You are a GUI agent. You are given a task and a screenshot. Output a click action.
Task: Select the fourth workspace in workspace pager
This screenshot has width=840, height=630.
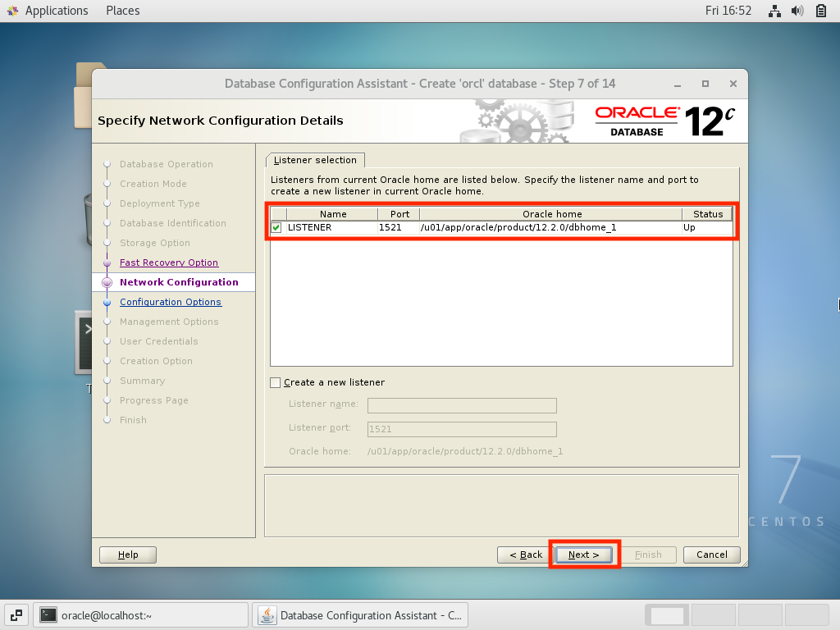[807, 615]
